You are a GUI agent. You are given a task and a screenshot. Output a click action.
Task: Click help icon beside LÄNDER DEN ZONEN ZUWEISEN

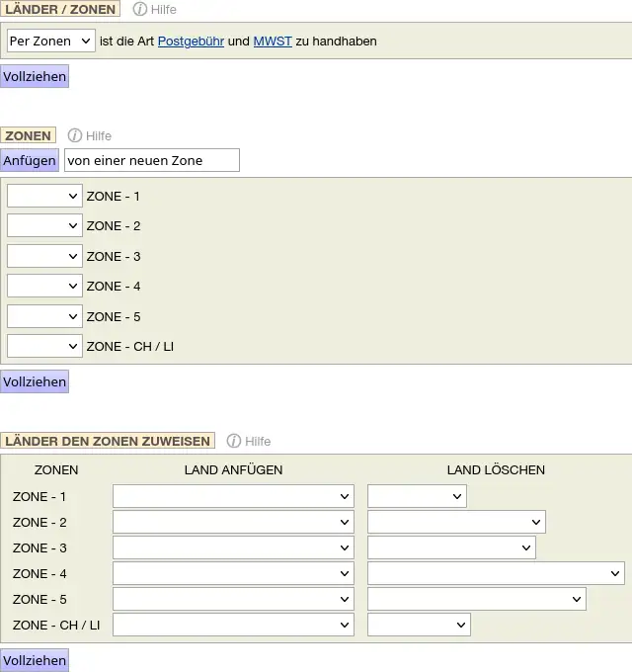click(x=234, y=441)
